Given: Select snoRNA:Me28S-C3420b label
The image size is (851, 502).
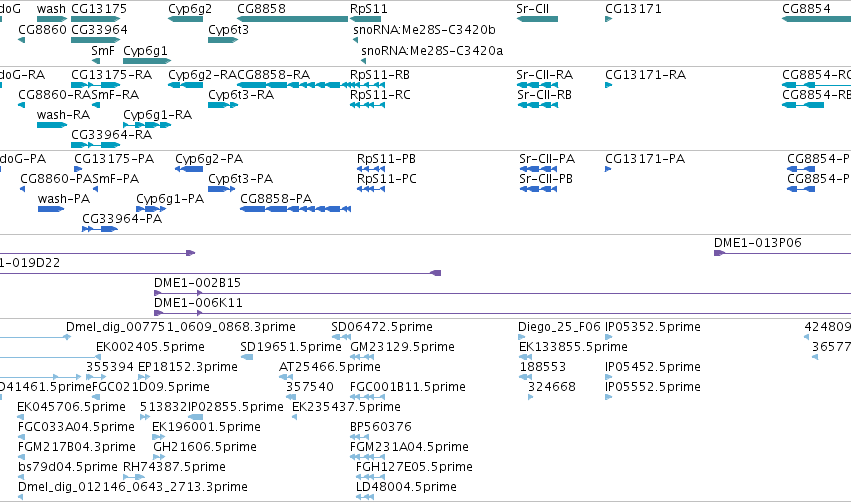Looking at the screenshot, I should tap(424, 29).
